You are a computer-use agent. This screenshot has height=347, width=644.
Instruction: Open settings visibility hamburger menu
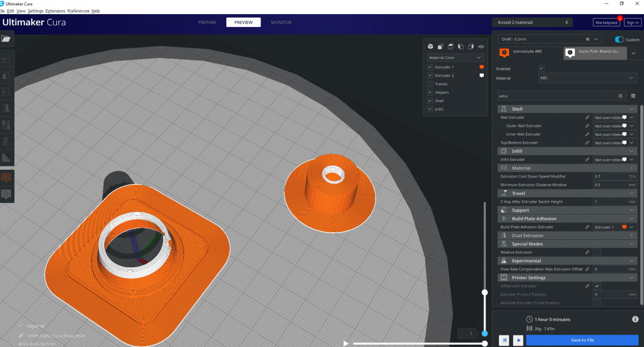click(x=633, y=96)
